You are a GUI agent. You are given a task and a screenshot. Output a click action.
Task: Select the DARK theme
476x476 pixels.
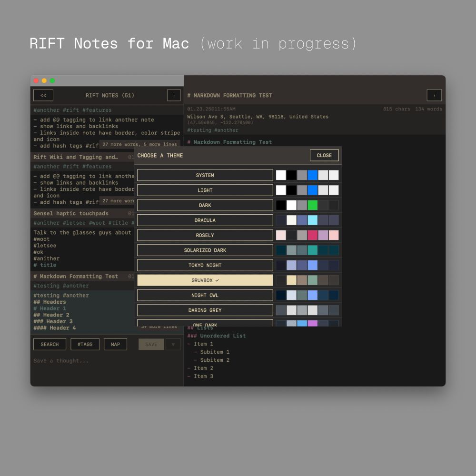coord(205,205)
